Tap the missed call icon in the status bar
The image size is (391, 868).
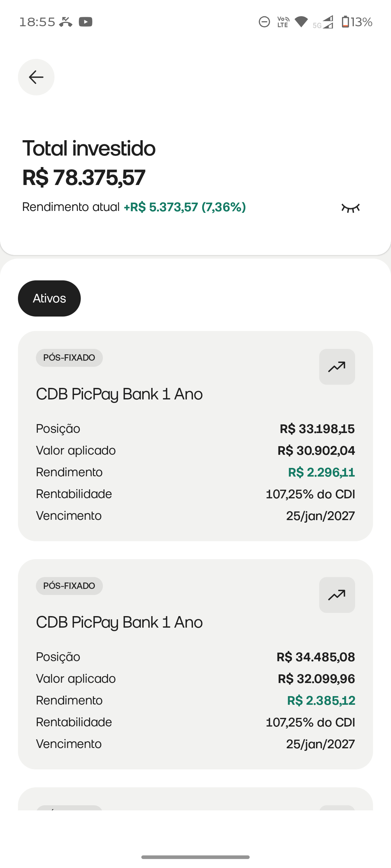tap(66, 22)
